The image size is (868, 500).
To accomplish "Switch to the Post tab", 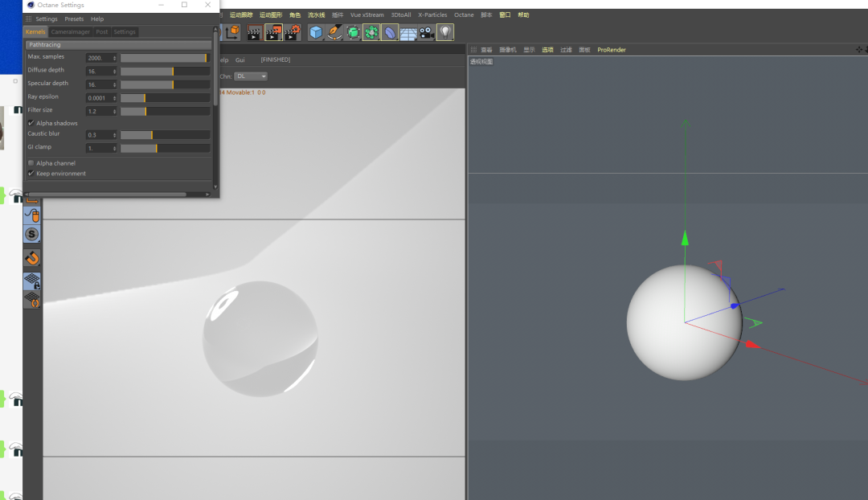I will [x=101, y=32].
